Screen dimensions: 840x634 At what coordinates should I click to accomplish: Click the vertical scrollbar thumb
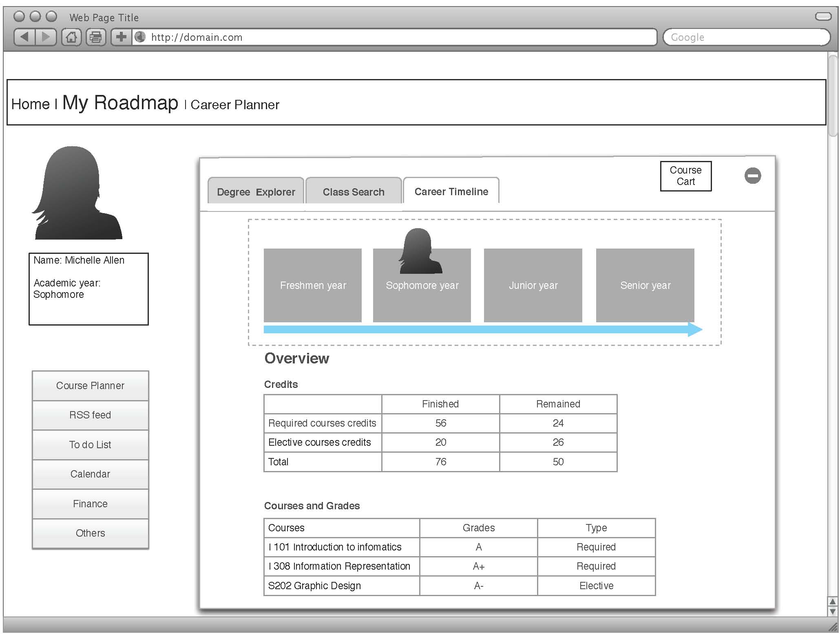tap(833, 96)
